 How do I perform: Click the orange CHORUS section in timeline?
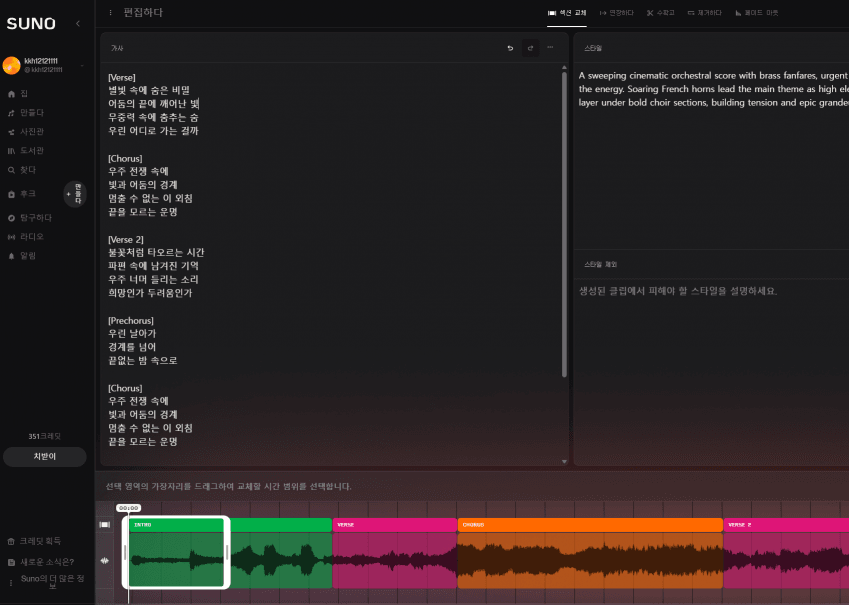(x=589, y=553)
